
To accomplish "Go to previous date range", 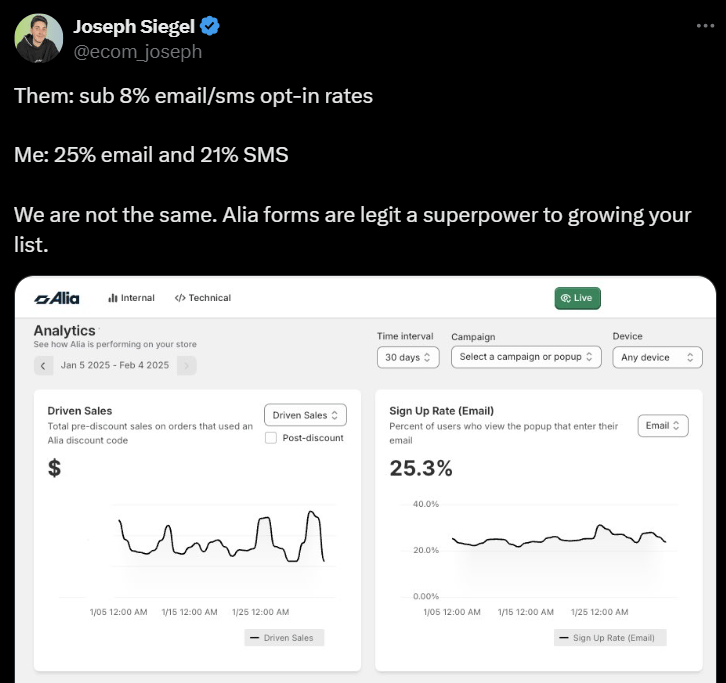I will (43, 366).
